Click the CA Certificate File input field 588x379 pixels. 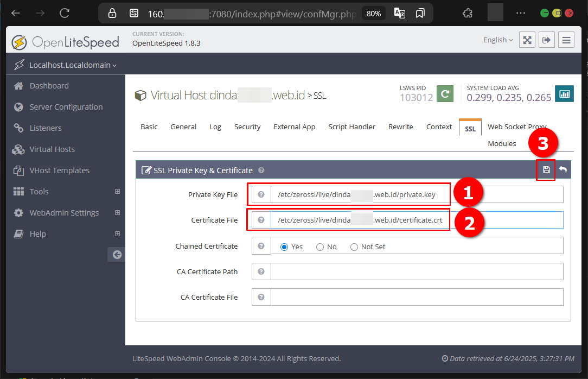click(417, 297)
